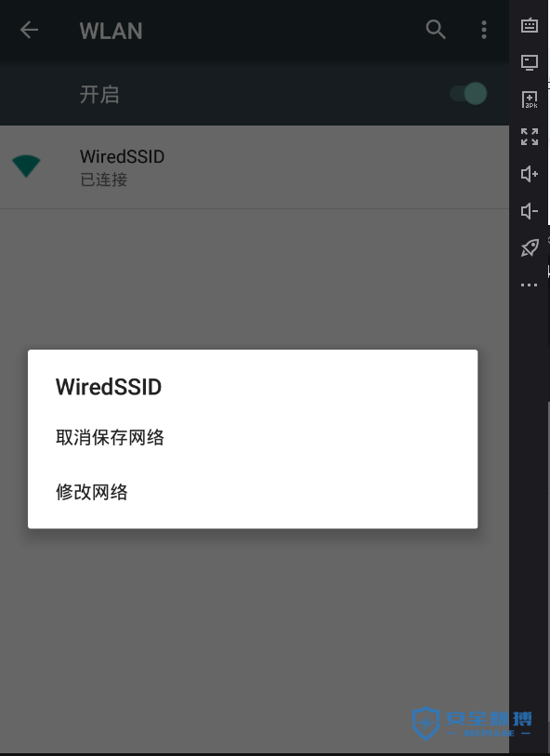Expand more emulator tools ellipsis
550x756 pixels.
coord(530,285)
